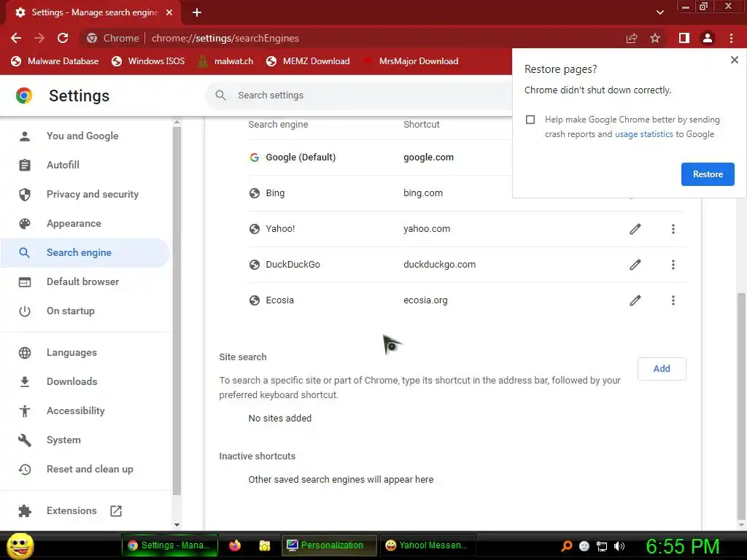Switch to Settings Chrome taskbar button
747x560 pixels.
(170, 545)
